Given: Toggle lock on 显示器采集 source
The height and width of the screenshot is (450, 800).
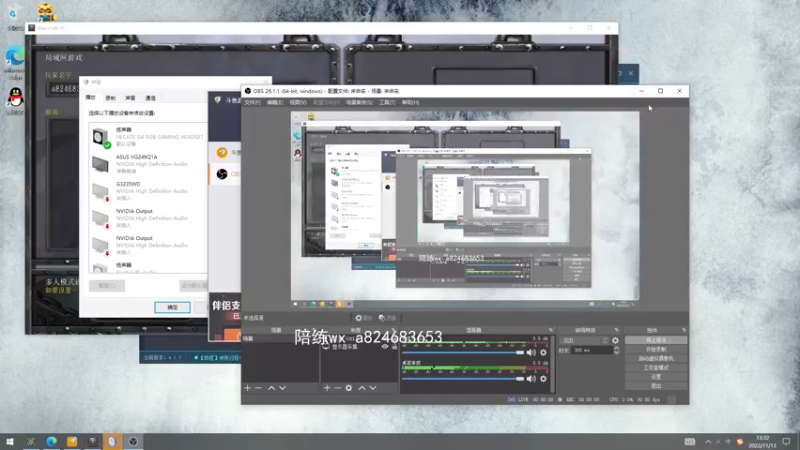Looking at the screenshot, I should (x=394, y=346).
